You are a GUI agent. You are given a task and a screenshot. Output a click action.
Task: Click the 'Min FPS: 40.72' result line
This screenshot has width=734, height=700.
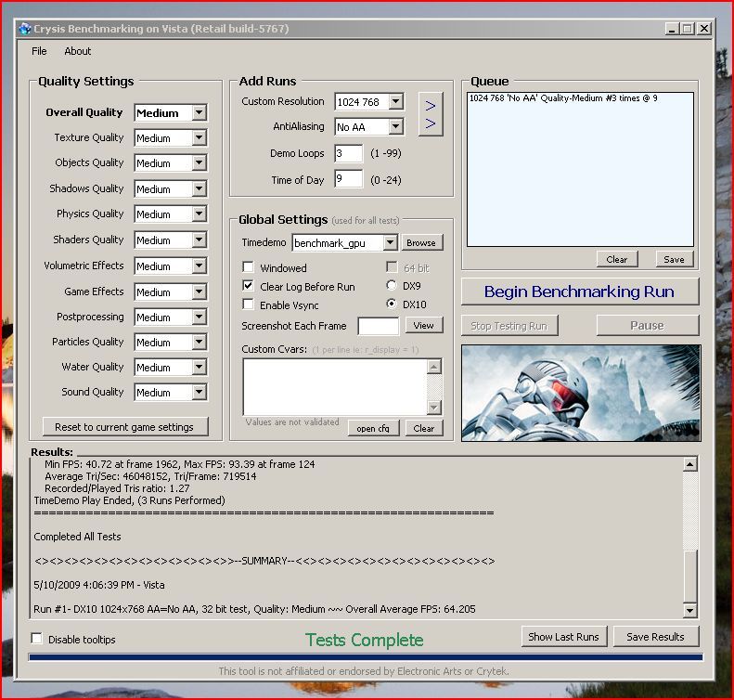coord(180,464)
